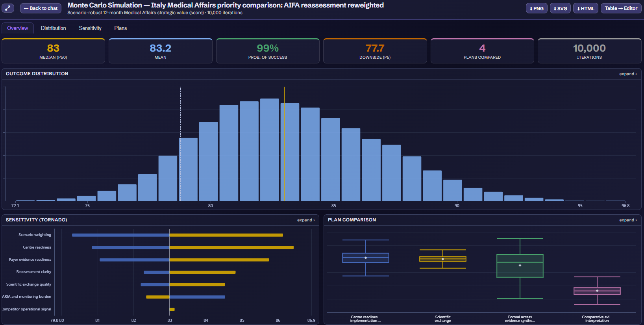Image resolution: width=644 pixels, height=325 pixels.
Task: Open the Sensitivity tab
Action: point(90,28)
